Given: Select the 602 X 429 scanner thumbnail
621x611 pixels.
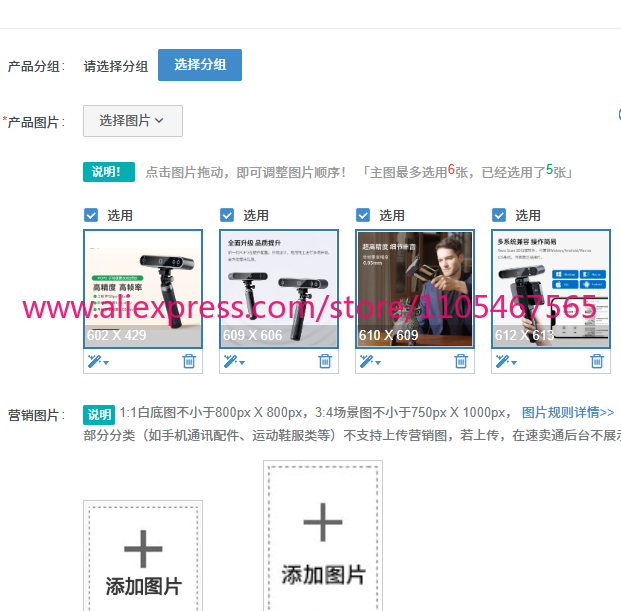Looking at the screenshot, I should (143, 289).
